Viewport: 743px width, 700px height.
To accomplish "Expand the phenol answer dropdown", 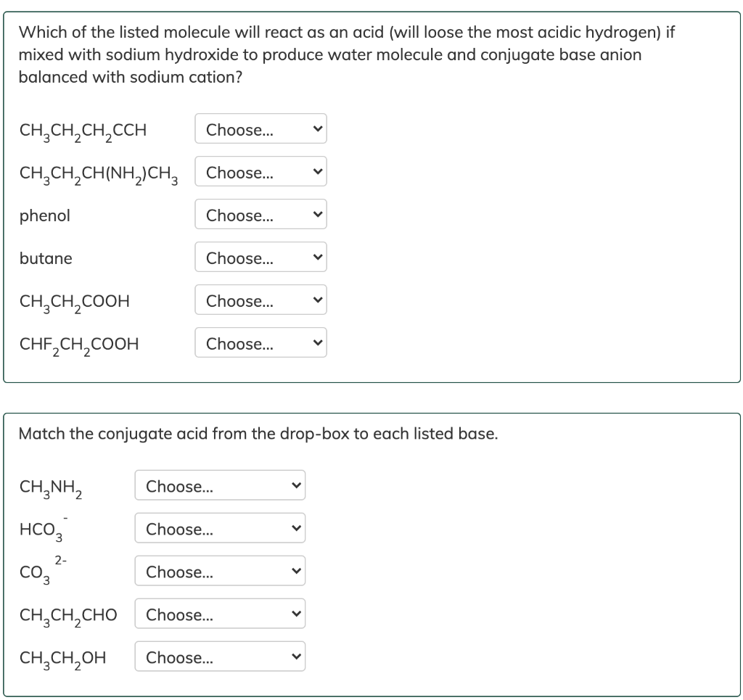I will pos(260,214).
